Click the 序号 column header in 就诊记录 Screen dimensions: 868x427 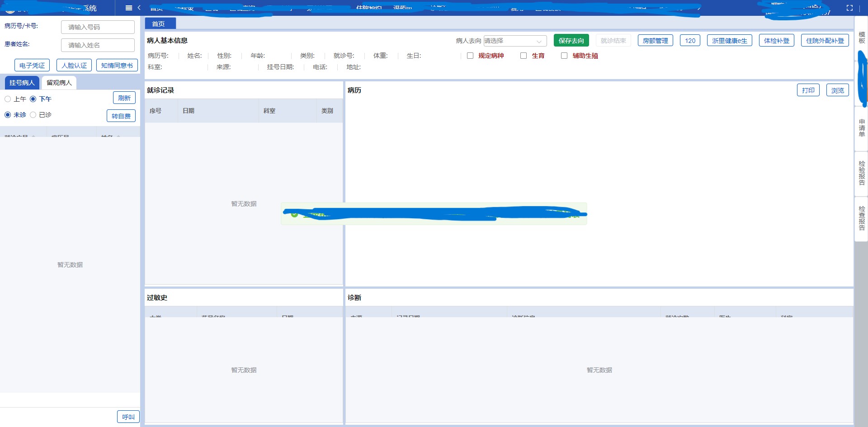[x=161, y=111]
